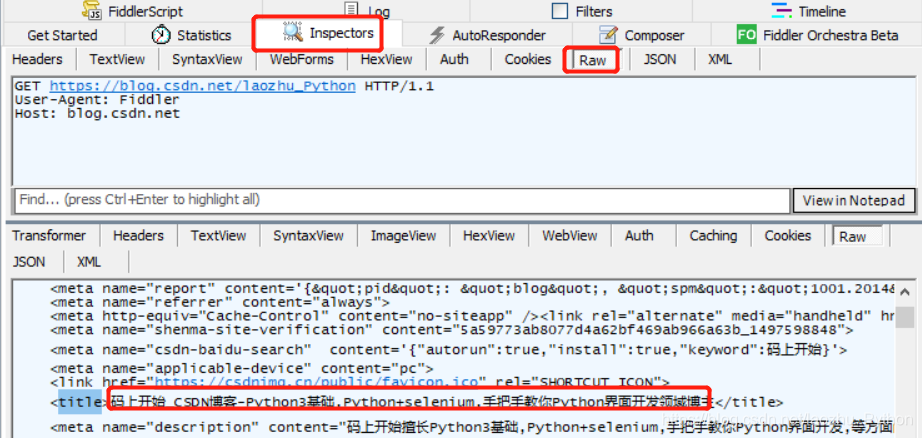This screenshot has height=438, width=922.
Task: Click the csdn-baidu-search meta line
Action: (x=449, y=350)
